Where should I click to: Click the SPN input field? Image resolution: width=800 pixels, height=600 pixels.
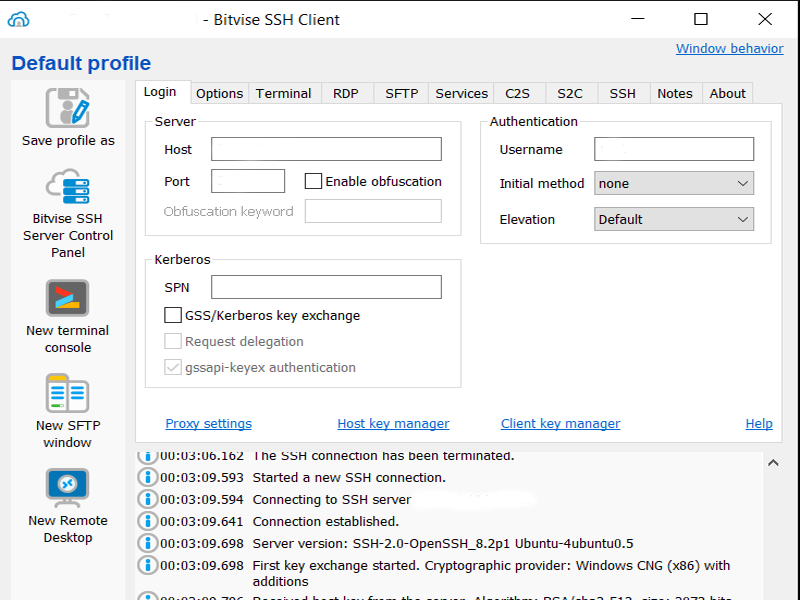tap(327, 287)
